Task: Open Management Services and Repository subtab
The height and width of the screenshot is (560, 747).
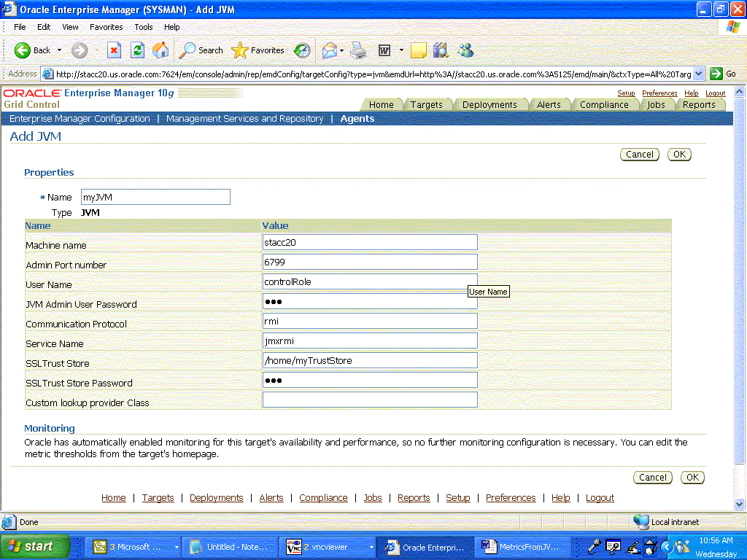Action: 245,119
